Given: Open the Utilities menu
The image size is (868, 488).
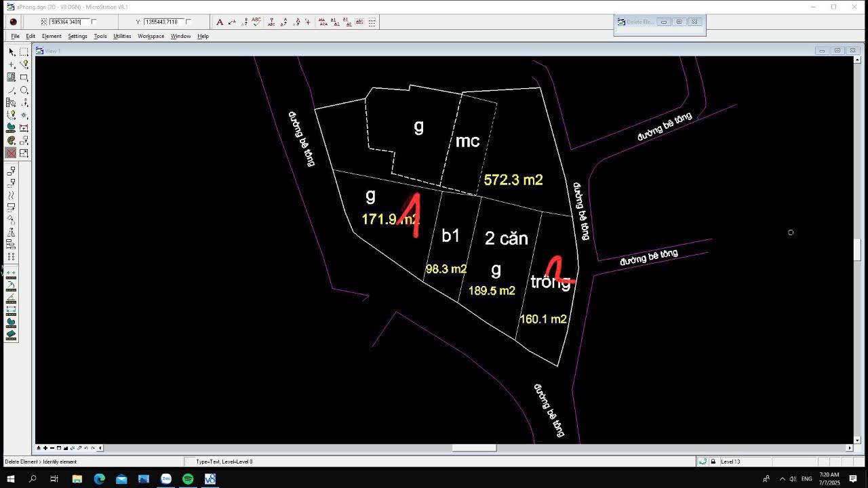Looking at the screenshot, I should click(122, 36).
